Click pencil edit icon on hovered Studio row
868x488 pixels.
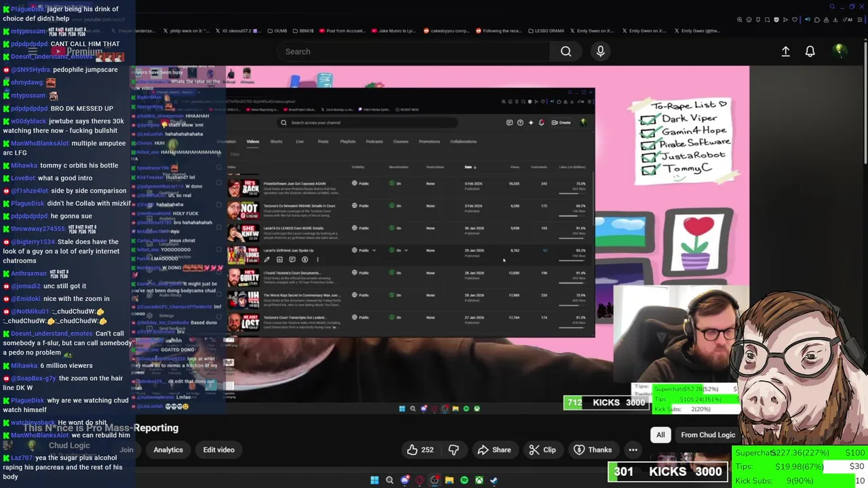pyautogui.click(x=267, y=260)
